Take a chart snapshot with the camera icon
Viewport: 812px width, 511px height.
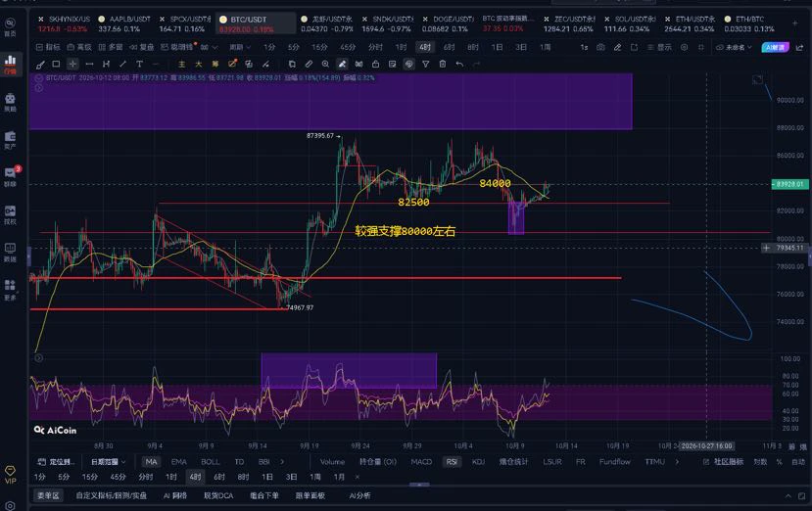(x=600, y=47)
